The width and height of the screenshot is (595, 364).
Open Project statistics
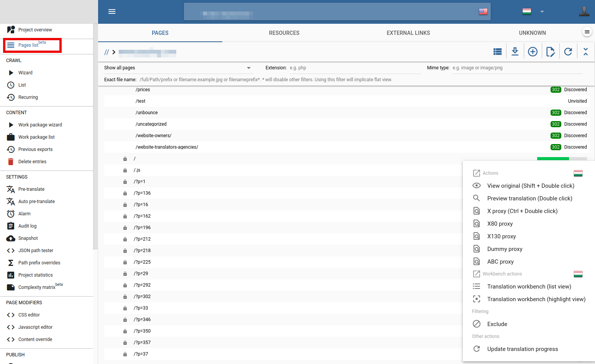36,275
